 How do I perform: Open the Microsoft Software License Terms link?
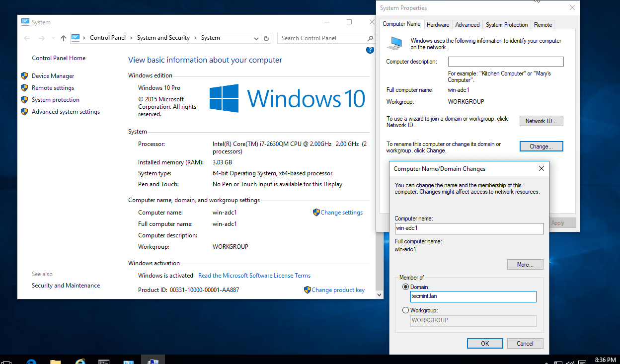point(254,275)
